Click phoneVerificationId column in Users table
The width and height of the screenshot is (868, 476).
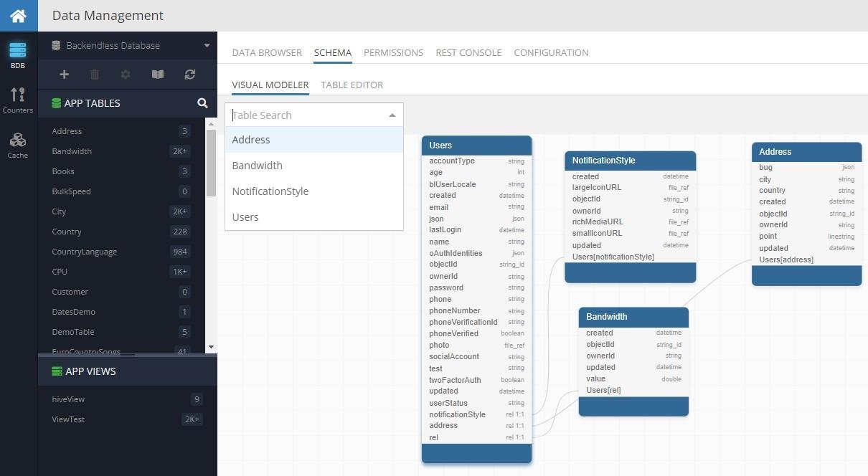(476, 322)
